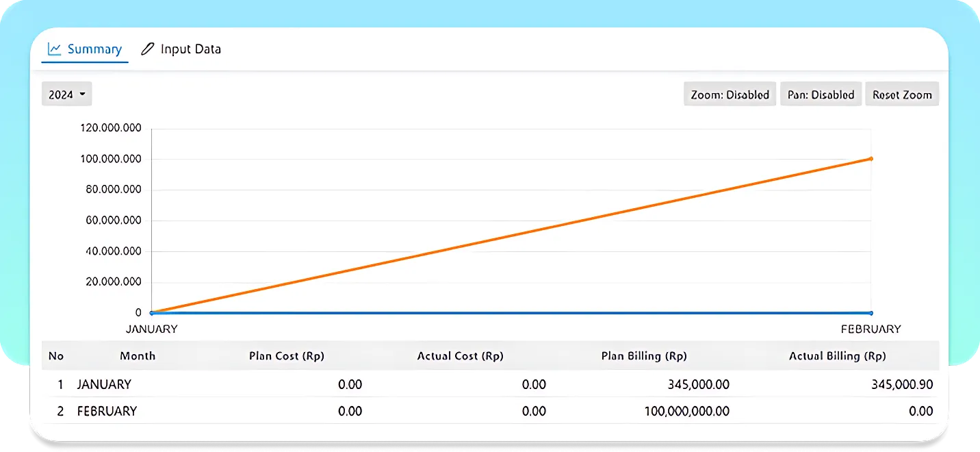
Task: Toggle the Pan: Disabled button
Action: 821,95
